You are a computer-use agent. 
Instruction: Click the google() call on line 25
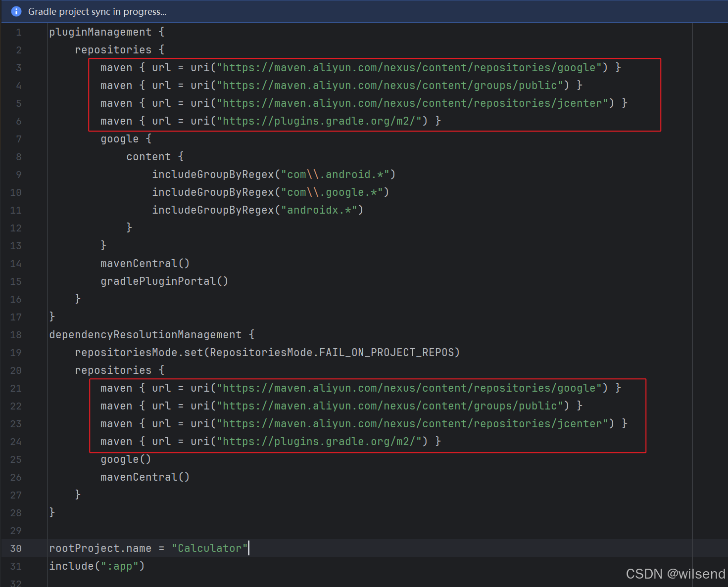125,459
